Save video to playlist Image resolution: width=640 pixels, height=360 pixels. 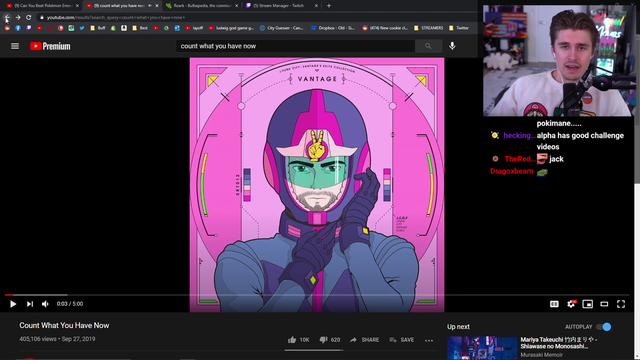(x=402, y=340)
